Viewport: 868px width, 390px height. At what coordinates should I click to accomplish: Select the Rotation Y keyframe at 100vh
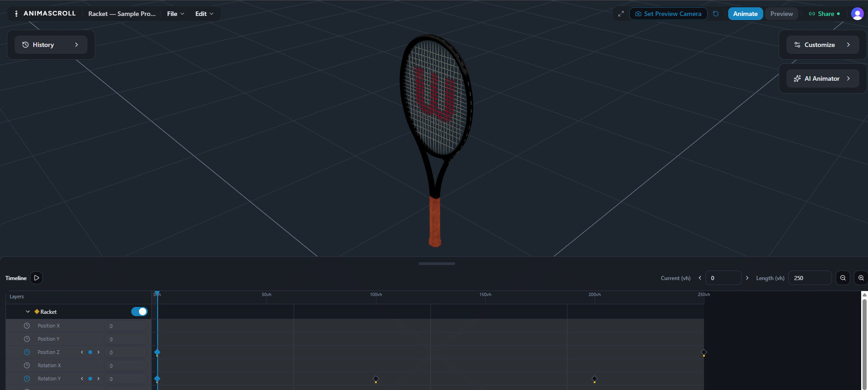376,379
